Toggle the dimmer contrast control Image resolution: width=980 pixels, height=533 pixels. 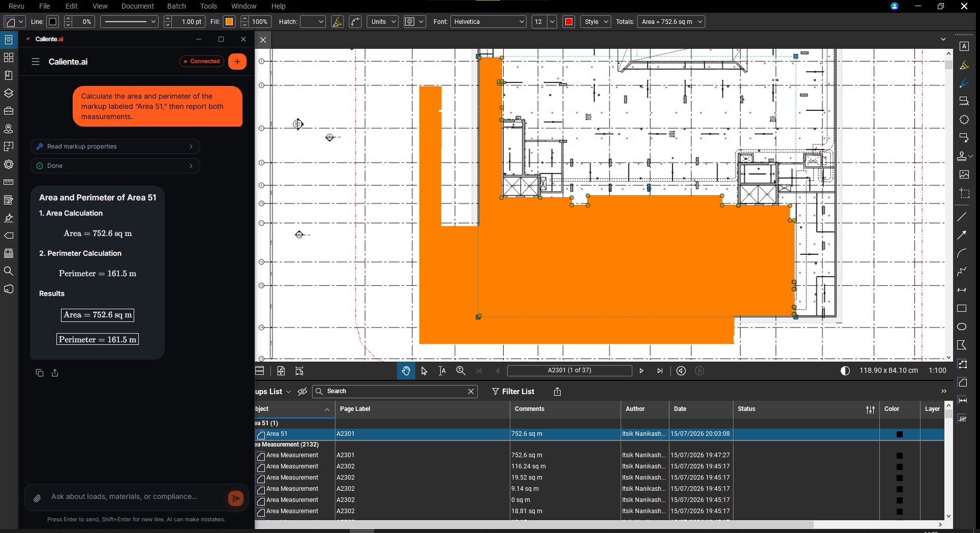pos(845,371)
